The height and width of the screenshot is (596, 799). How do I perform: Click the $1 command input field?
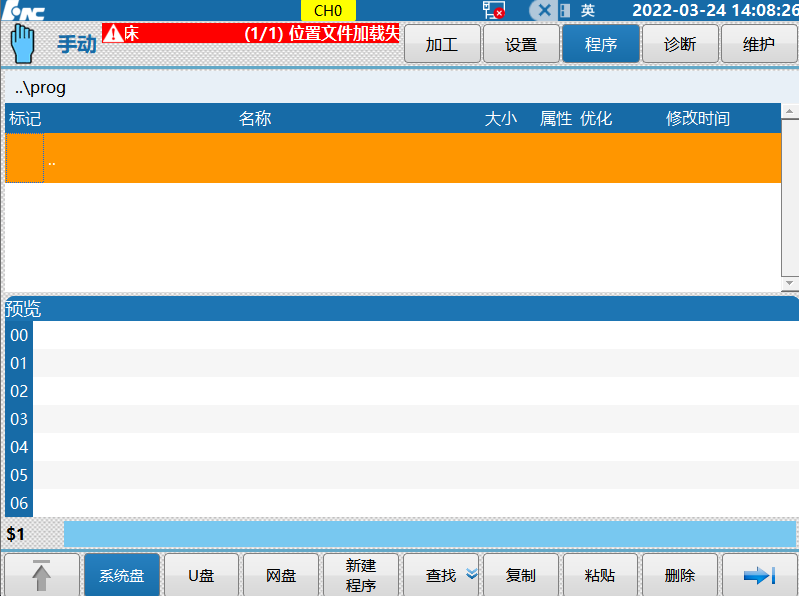click(x=430, y=534)
